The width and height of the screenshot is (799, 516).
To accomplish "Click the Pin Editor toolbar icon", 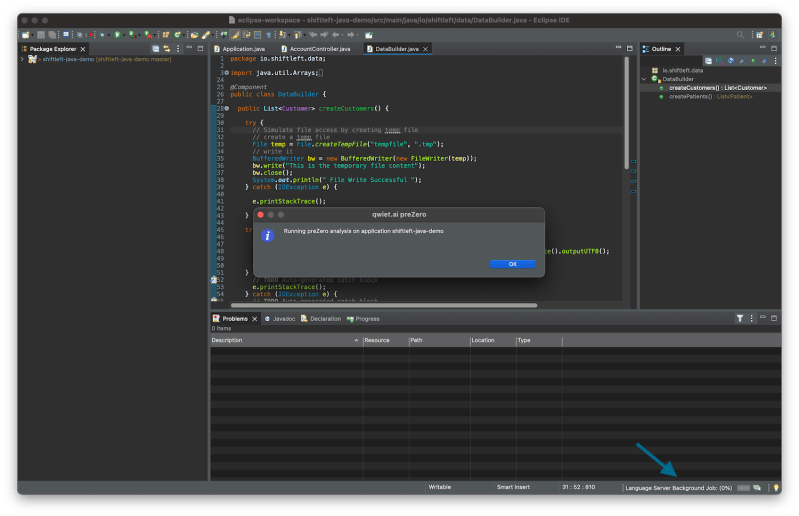I will point(369,35).
